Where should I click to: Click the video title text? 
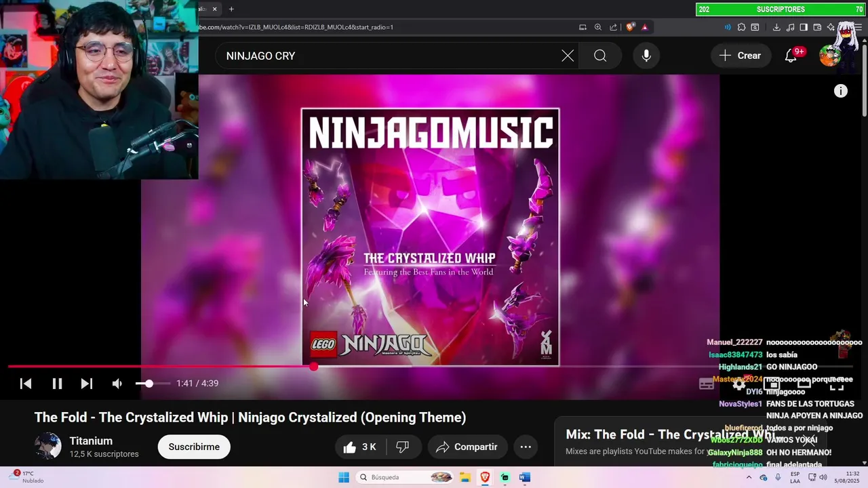coord(250,418)
